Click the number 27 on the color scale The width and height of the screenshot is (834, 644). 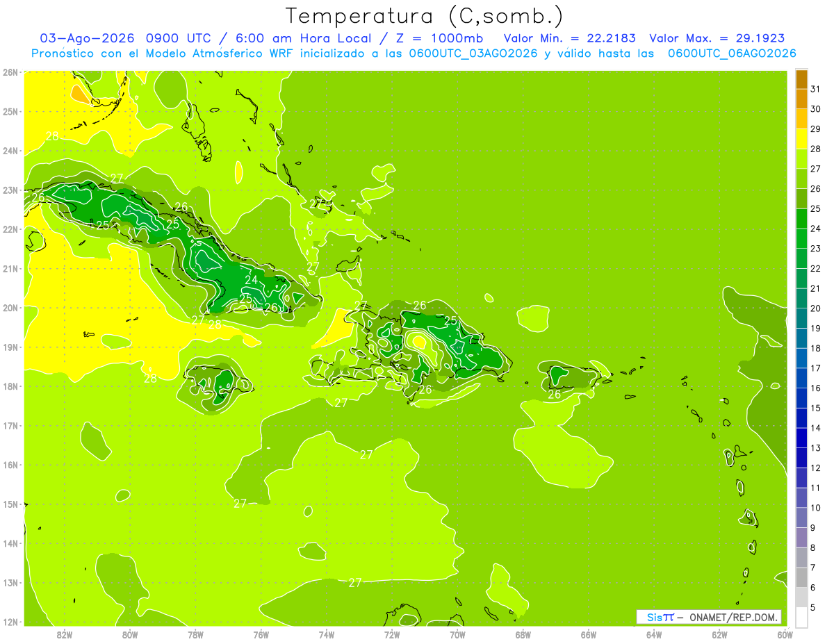[815, 169]
